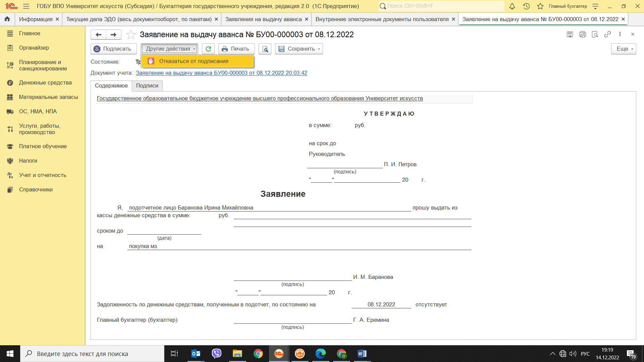
Task: Click the get link chain icon
Action: pos(607,34)
